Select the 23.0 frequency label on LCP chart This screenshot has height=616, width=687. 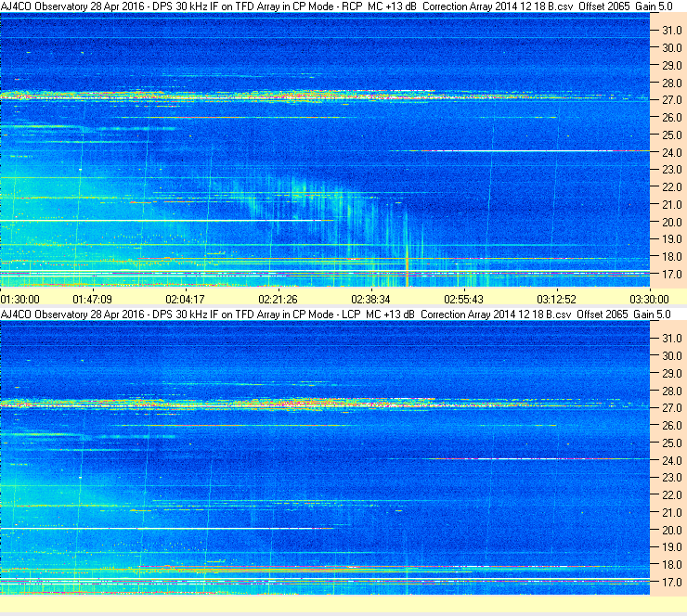[x=671, y=477]
